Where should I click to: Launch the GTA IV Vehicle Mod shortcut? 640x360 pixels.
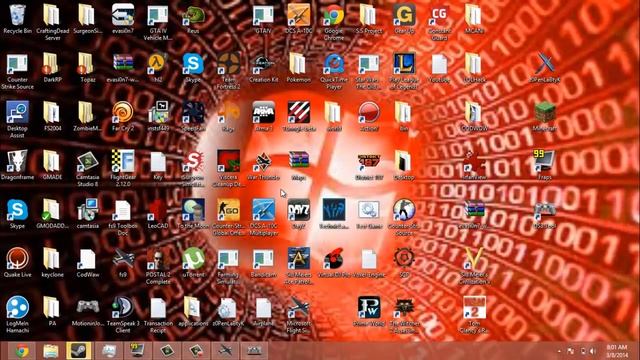158,22
